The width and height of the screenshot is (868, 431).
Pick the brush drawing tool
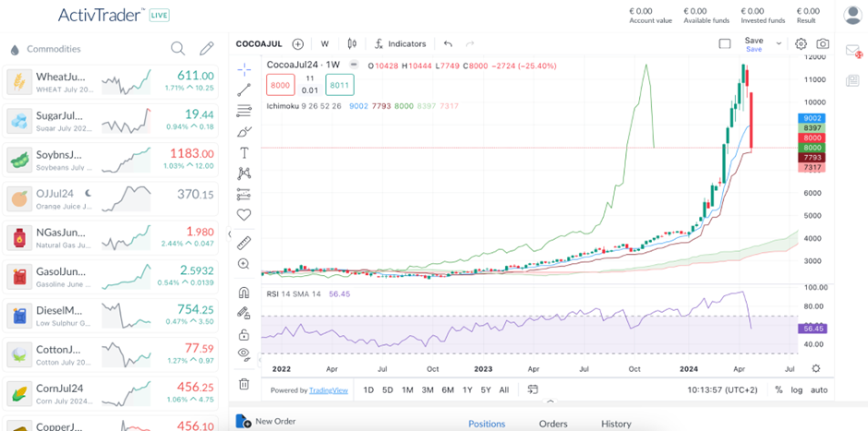(x=244, y=132)
